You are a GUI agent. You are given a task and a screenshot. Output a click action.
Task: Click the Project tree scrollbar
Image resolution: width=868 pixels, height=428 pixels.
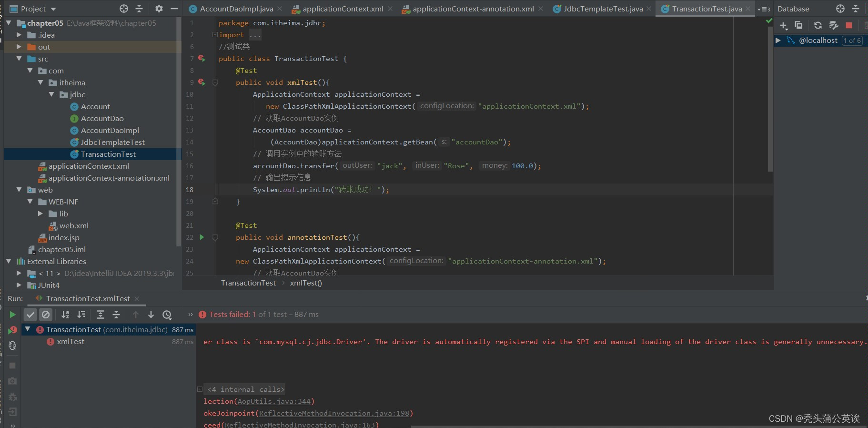coord(179,131)
